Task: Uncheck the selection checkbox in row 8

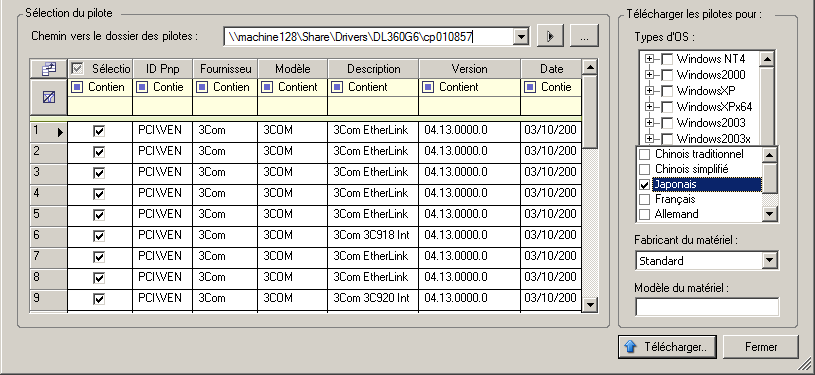Action: (x=99, y=278)
